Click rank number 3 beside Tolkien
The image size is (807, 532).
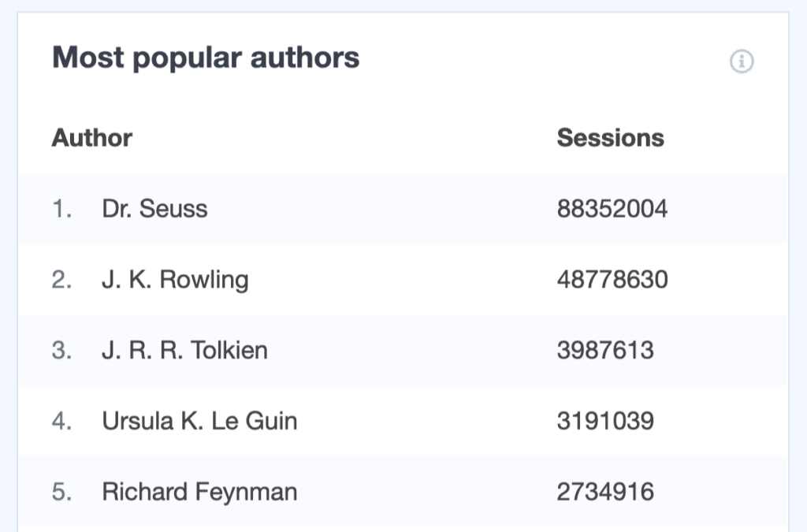click(61, 350)
